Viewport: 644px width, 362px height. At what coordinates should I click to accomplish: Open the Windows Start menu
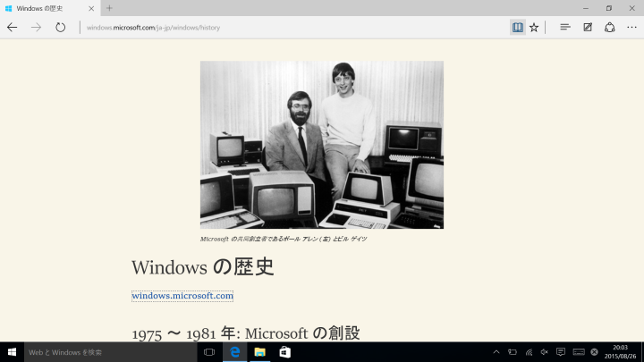point(12,352)
